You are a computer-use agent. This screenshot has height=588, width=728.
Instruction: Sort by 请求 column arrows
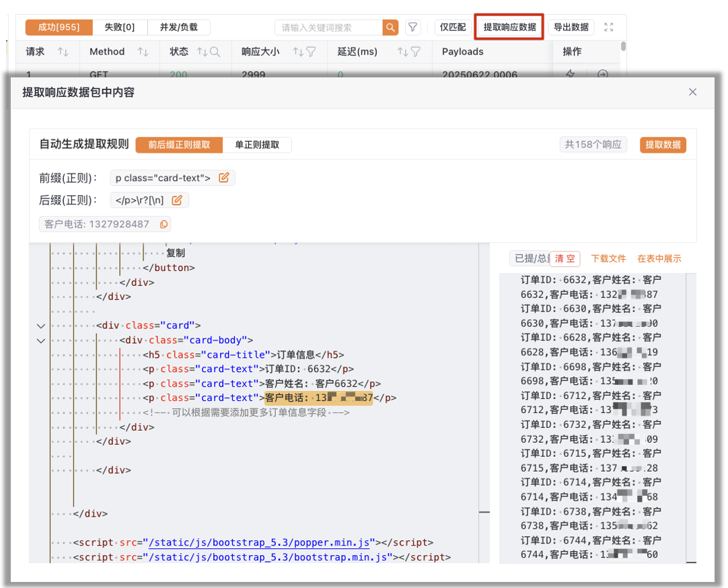63,52
